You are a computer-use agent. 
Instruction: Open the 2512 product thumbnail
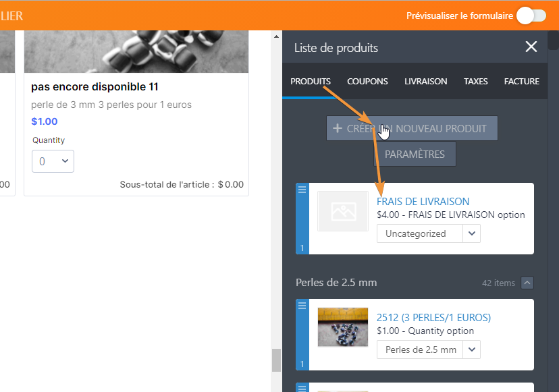click(342, 327)
